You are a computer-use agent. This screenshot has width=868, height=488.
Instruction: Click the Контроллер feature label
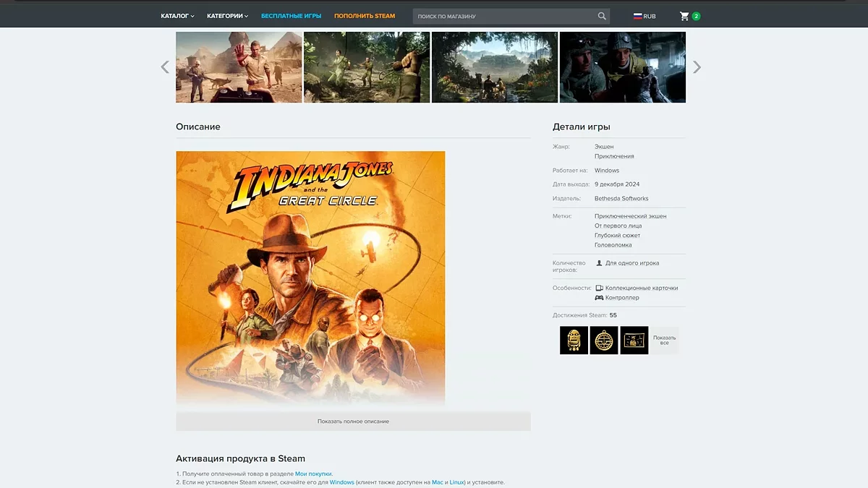(x=622, y=297)
